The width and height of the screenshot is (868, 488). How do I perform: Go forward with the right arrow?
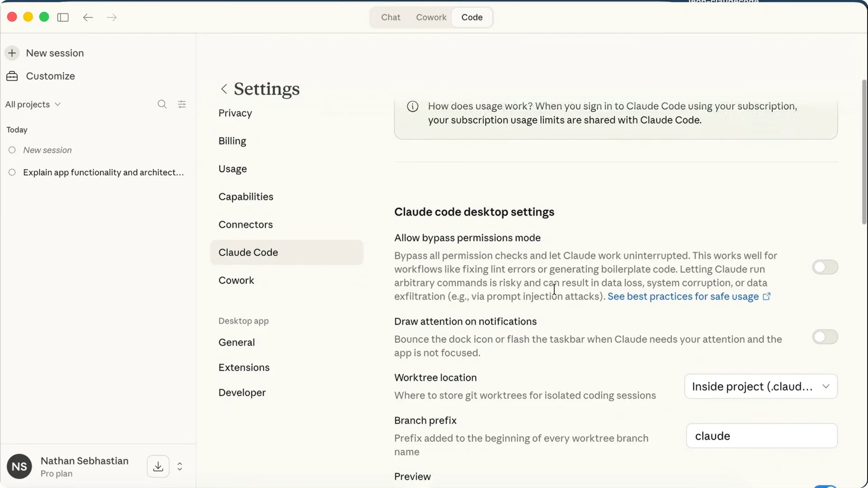click(x=112, y=17)
